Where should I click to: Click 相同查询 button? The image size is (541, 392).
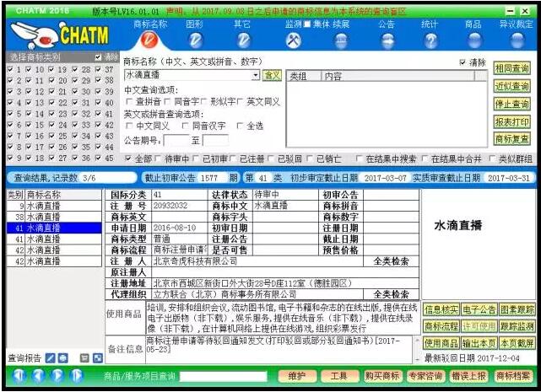click(511, 68)
